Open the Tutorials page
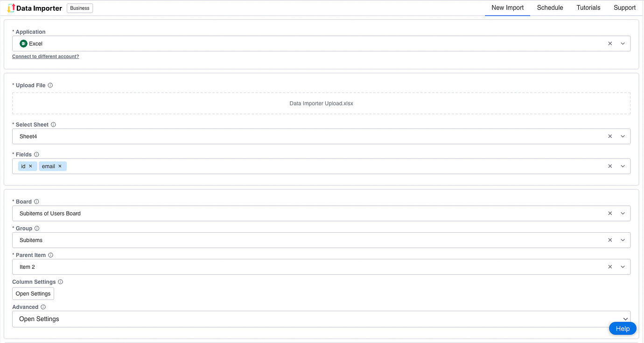Screen dimensions: 644x343 point(588,7)
